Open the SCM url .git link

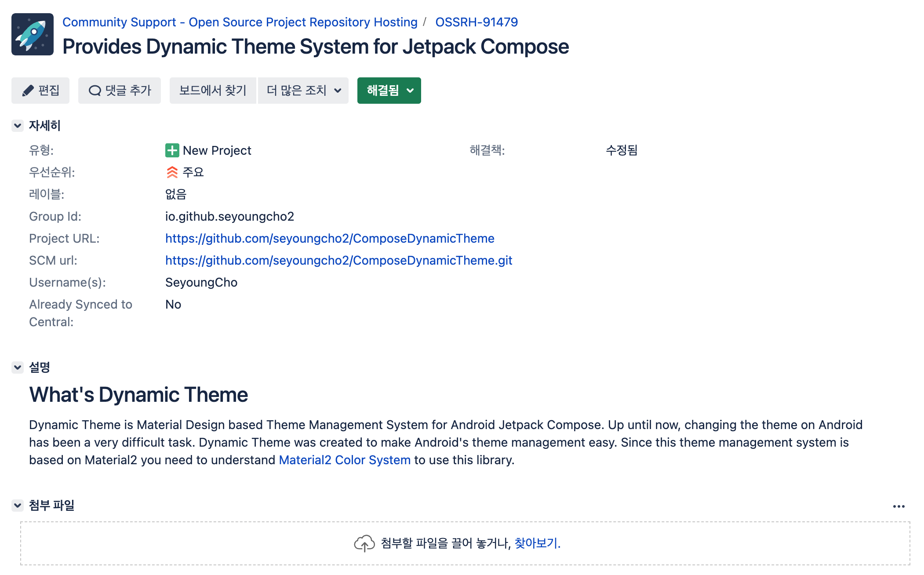(x=338, y=260)
